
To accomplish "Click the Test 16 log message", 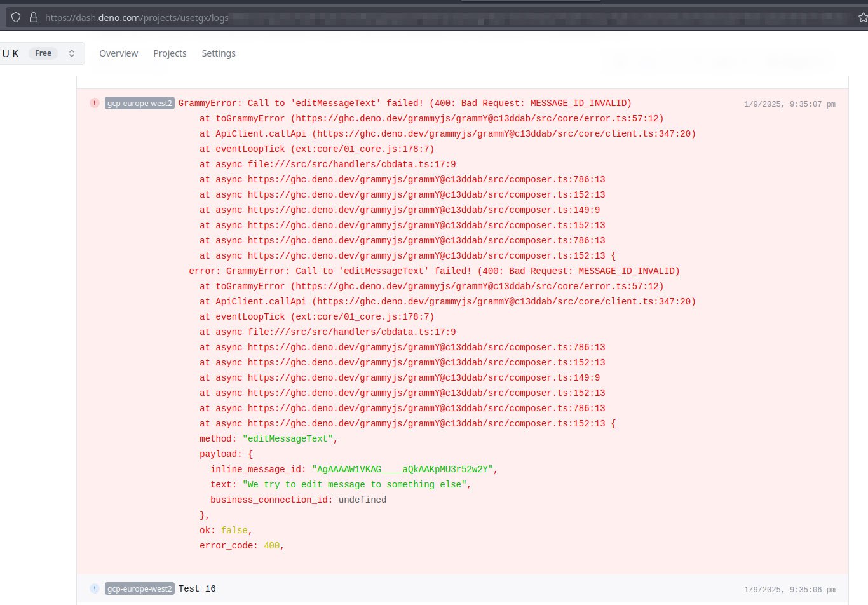I will click(197, 588).
